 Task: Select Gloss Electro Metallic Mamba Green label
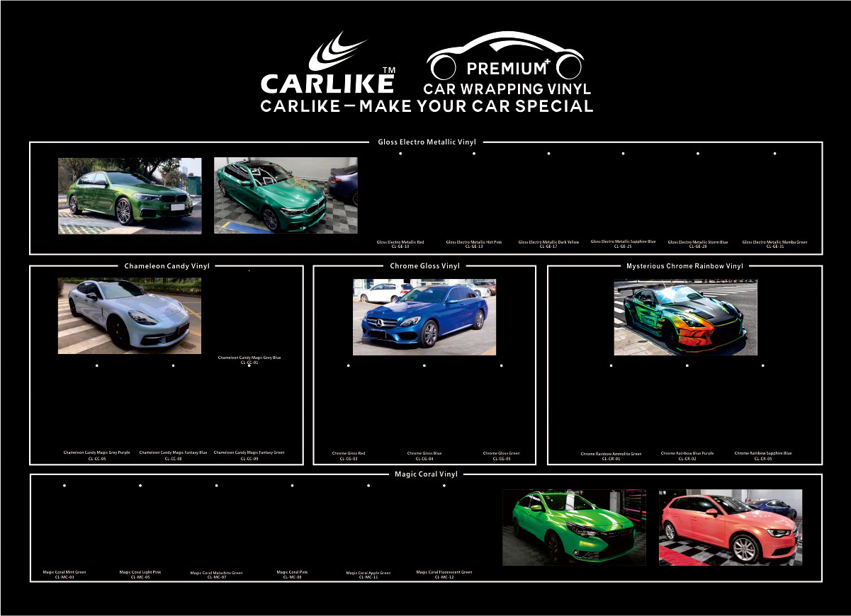tap(774, 244)
